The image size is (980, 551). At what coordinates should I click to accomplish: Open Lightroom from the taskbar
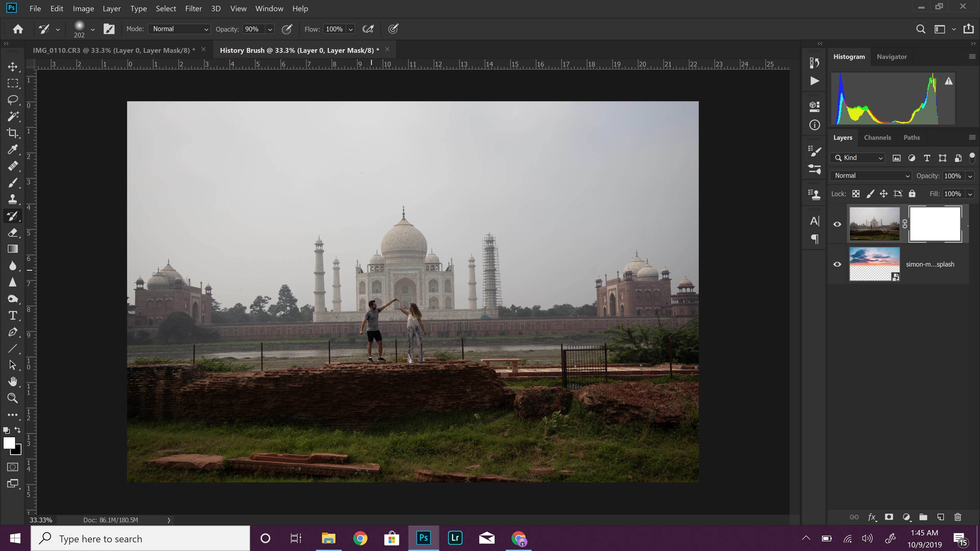click(x=455, y=538)
